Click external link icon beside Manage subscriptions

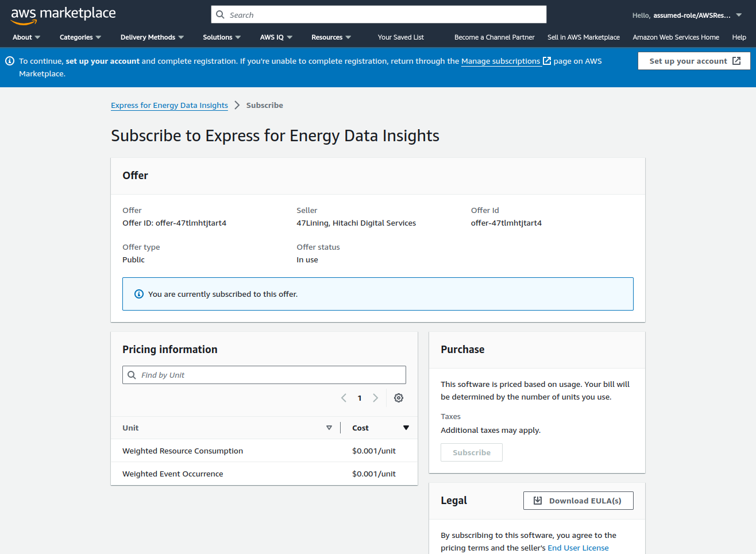[547, 61]
